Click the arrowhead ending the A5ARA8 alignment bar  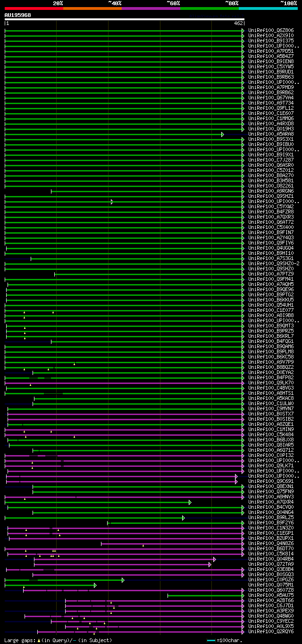pos(223,134)
